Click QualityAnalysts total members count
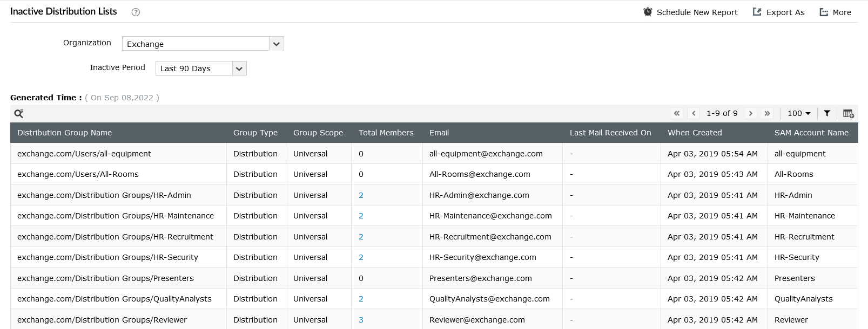Image resolution: width=868 pixels, height=329 pixels. [x=361, y=299]
